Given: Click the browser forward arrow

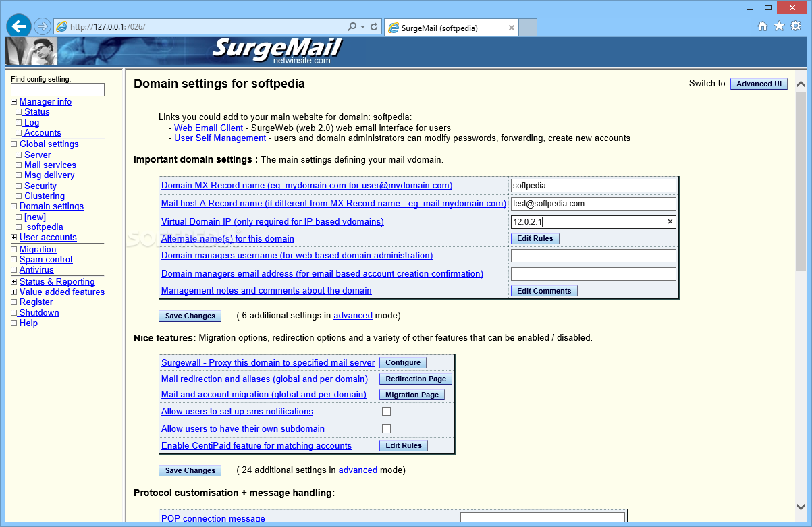Looking at the screenshot, I should coord(43,26).
